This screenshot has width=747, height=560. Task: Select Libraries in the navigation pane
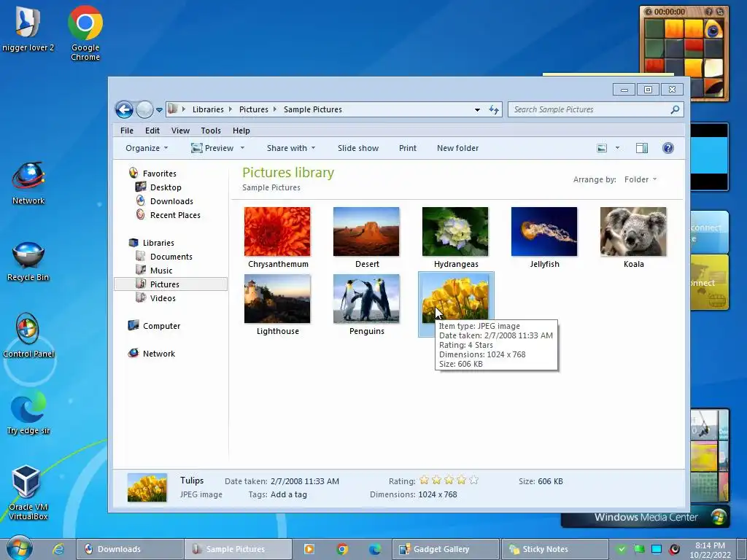(x=158, y=243)
